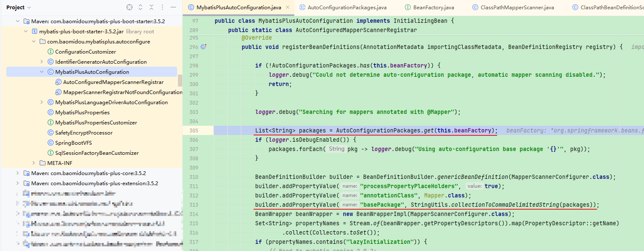Image resolution: width=644 pixels, height=251 pixels.
Task: Collapse the mybatis-plus-boot-starter-3.5.2.jar node
Action: coord(26,32)
